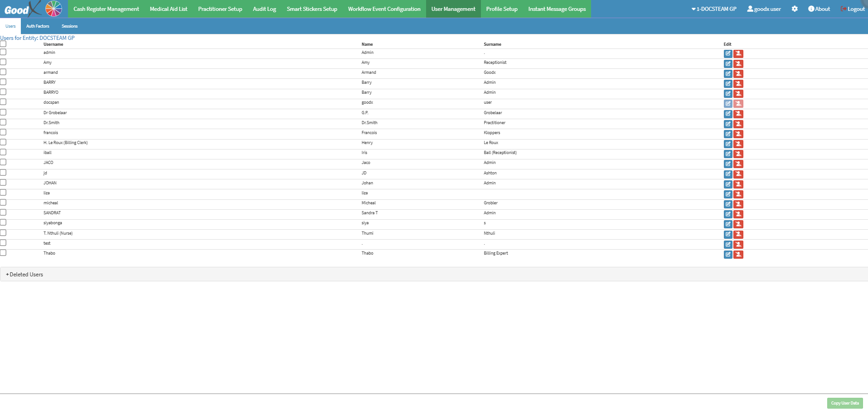Click the edit icon for user Amy

727,64
